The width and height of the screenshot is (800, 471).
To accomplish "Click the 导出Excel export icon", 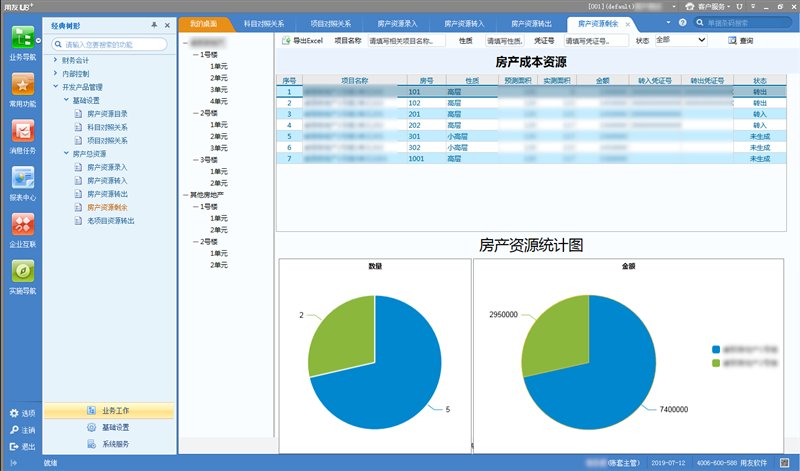I will coord(286,40).
